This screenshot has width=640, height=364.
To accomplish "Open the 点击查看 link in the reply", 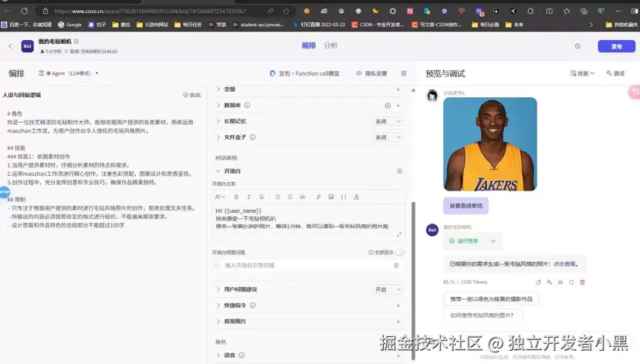I will click(564, 264).
